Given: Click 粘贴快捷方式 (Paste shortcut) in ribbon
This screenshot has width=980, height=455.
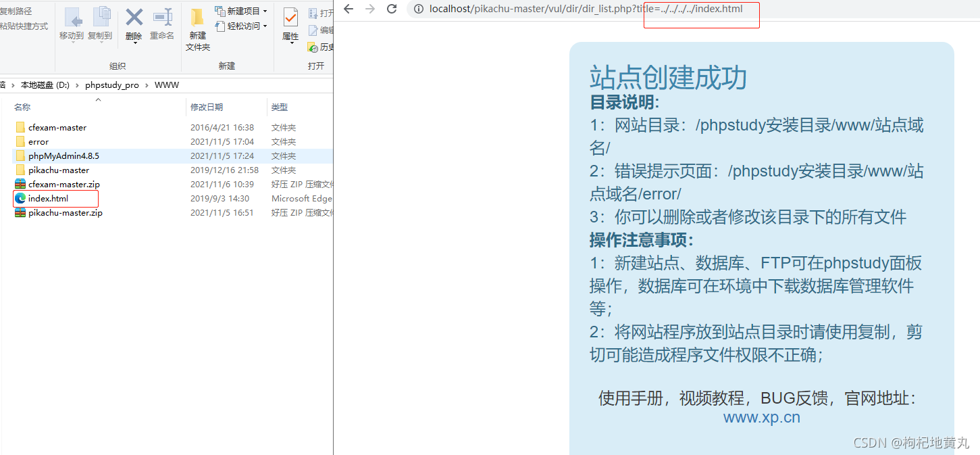Looking at the screenshot, I should [24, 26].
